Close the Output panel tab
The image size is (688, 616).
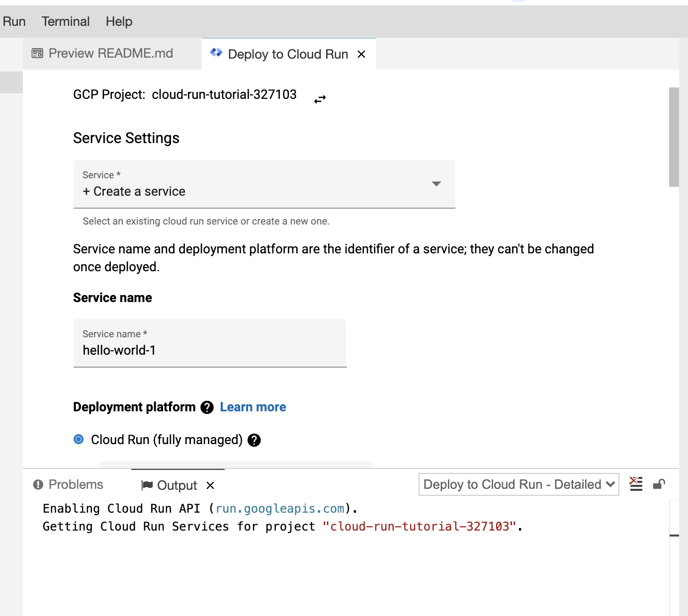(210, 485)
